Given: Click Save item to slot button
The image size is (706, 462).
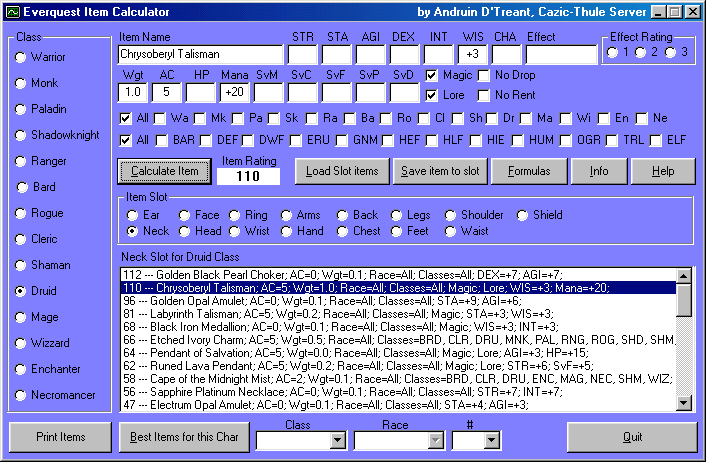Looking at the screenshot, I should [440, 171].
